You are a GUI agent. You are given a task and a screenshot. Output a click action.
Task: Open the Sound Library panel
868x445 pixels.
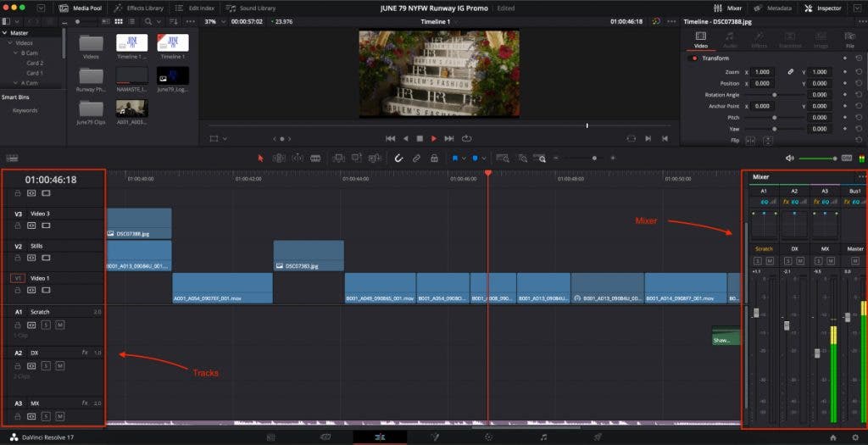point(251,8)
